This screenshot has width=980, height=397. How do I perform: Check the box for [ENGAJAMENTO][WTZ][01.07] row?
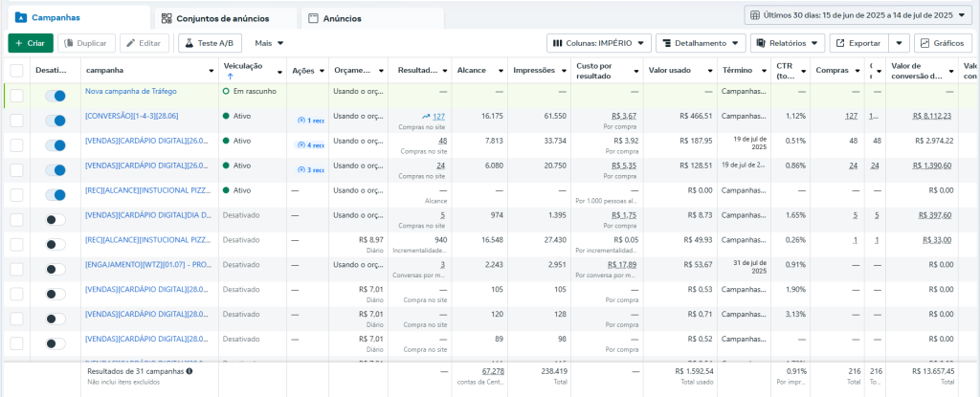[17, 270]
